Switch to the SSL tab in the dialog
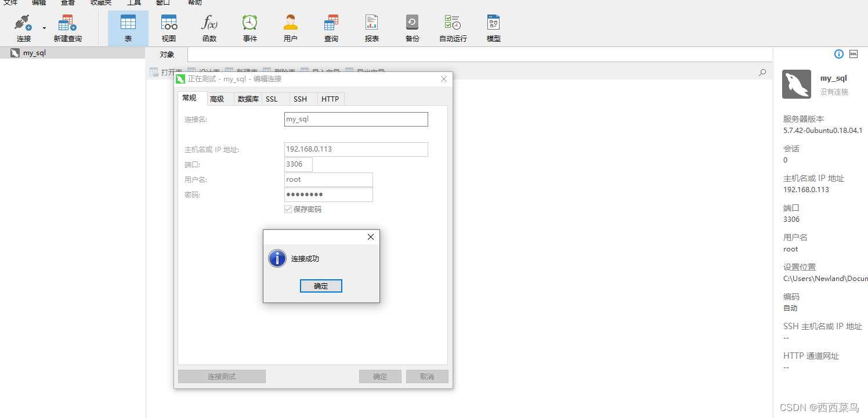Viewport: 868px width, 418px height. 272,99
